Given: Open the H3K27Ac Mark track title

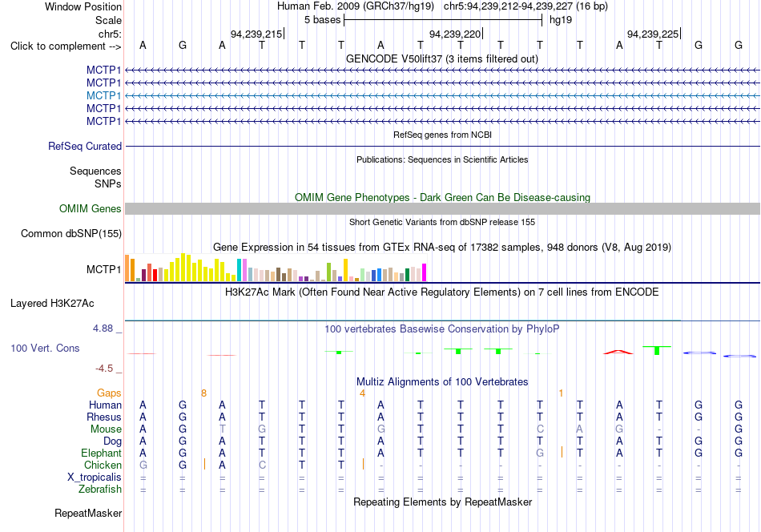Looking at the screenshot, I should (442, 292).
